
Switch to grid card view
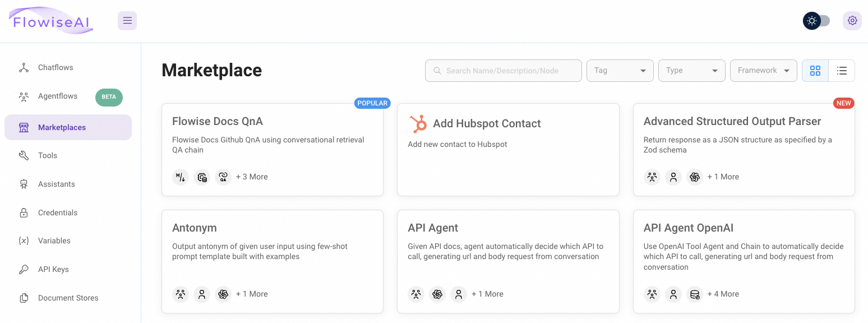coord(815,71)
